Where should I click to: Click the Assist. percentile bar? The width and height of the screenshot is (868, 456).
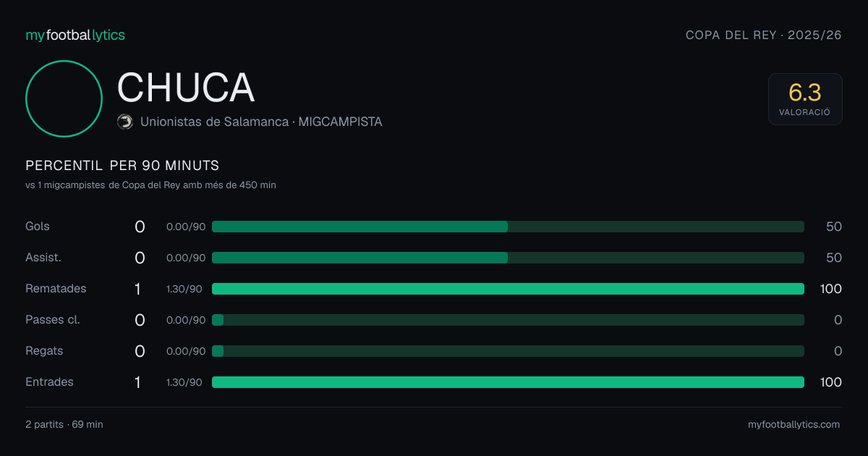point(508,258)
